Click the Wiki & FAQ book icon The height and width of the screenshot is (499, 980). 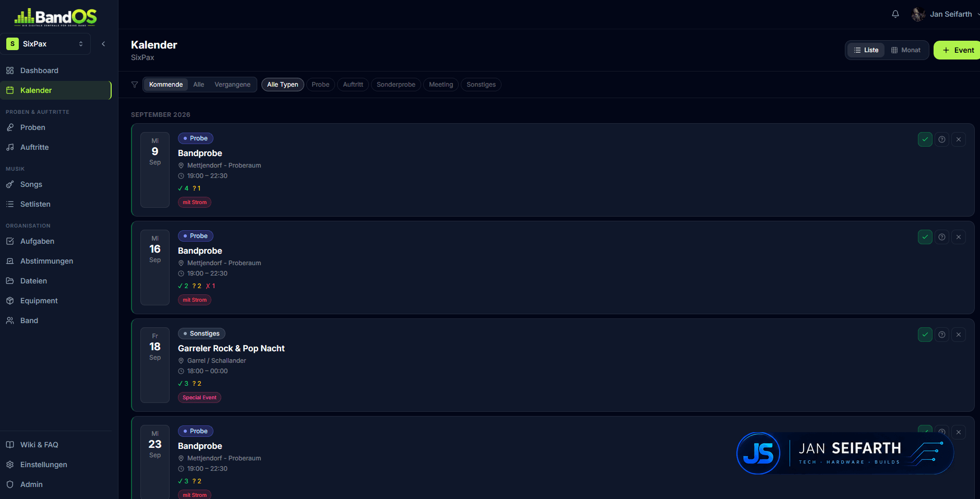click(10, 445)
